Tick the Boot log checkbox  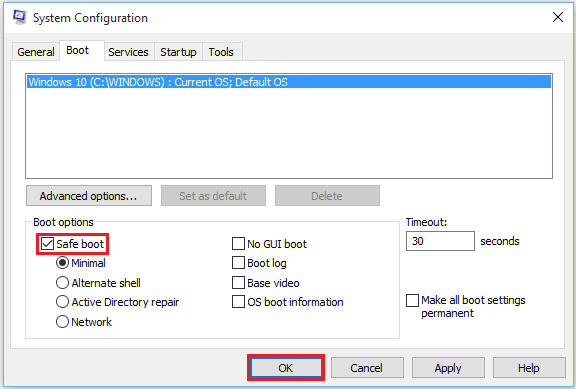(x=238, y=263)
